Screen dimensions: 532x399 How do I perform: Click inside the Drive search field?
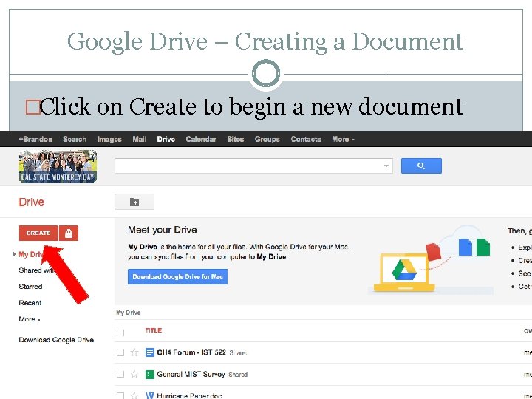click(248, 166)
